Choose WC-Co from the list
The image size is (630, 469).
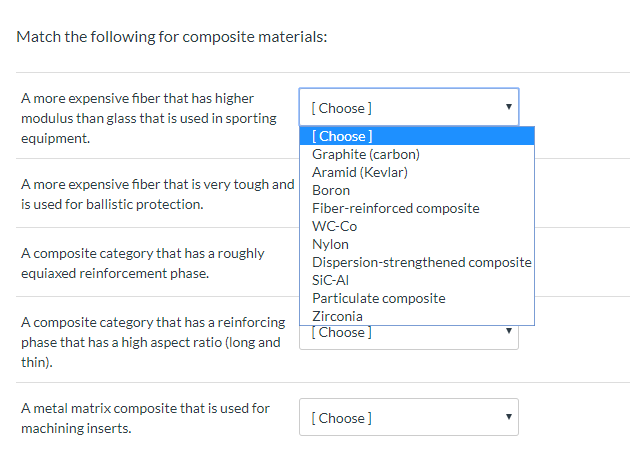pos(334,226)
